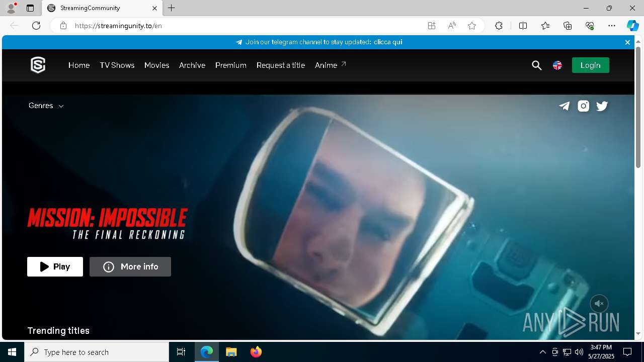Add this page to favorites star
644x362 pixels.
(x=472, y=26)
